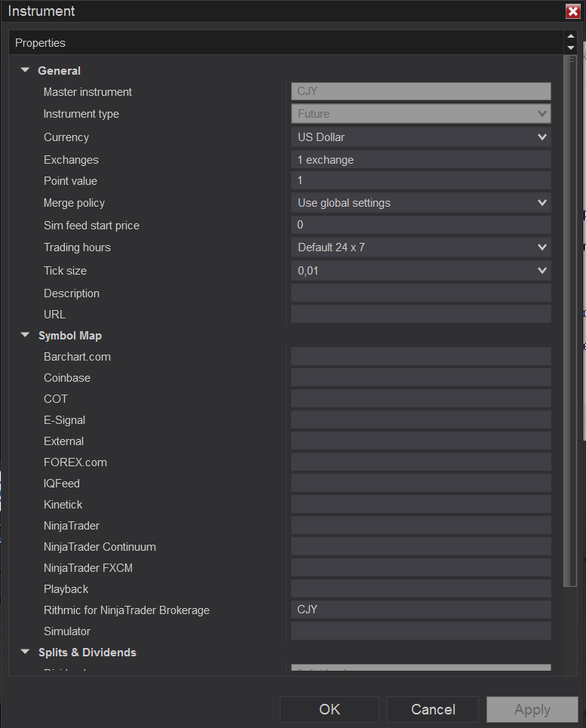
Task: Click the Point value field
Action: 420,181
